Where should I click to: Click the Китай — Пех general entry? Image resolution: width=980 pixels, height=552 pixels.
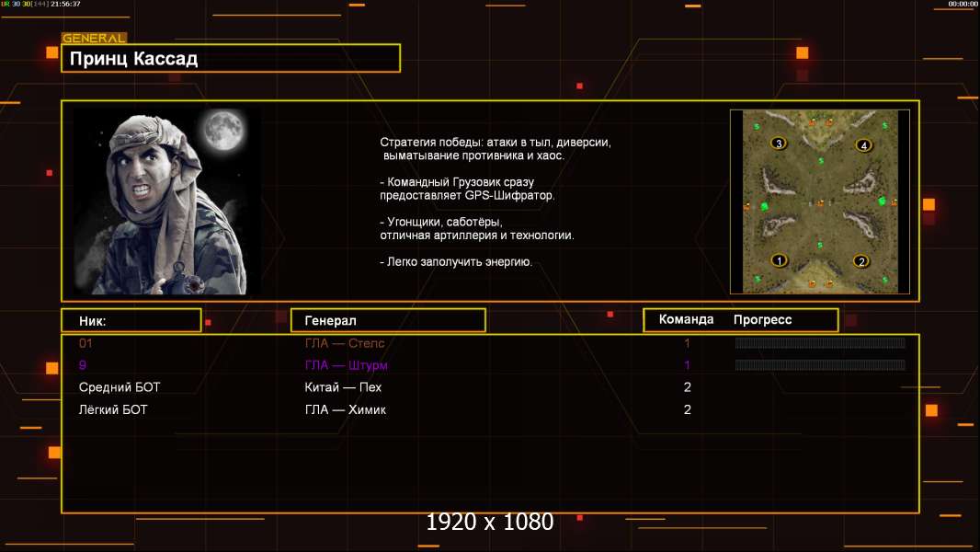343,387
